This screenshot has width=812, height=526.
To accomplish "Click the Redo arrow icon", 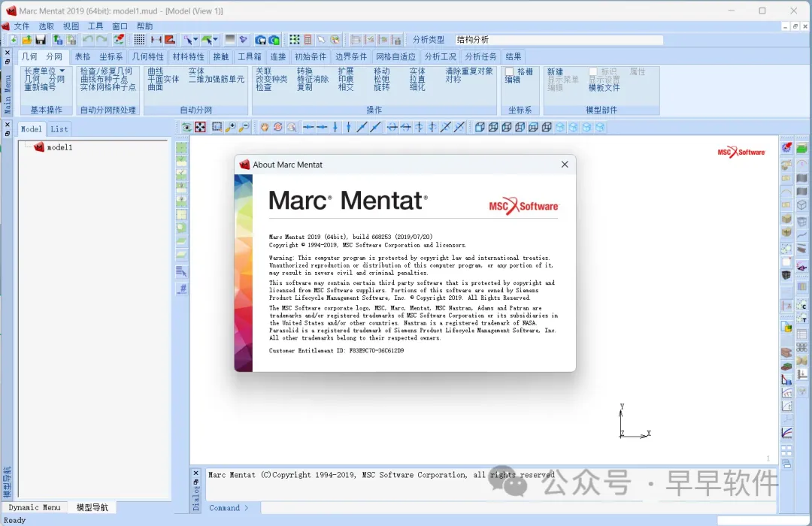I will coord(101,40).
